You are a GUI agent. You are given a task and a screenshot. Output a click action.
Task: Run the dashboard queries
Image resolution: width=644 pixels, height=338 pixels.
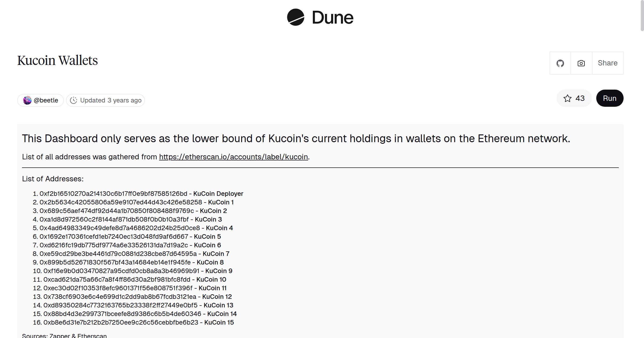(x=610, y=98)
